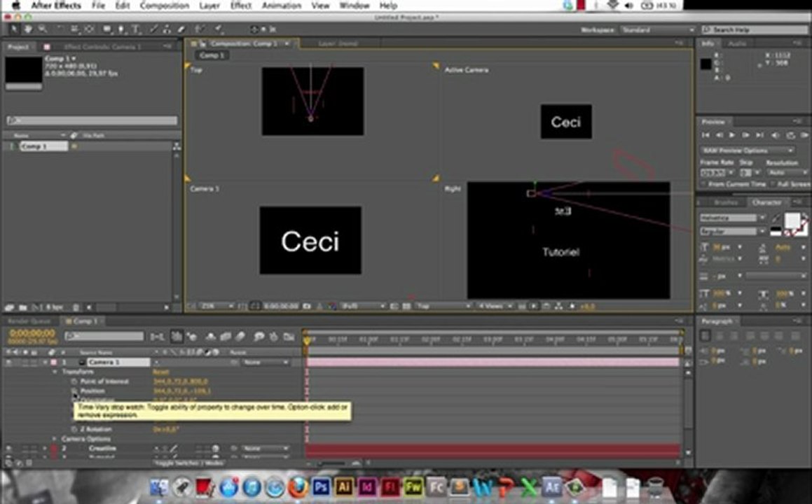The height and width of the screenshot is (504, 812).
Task: Switch to the Effect Controls Camera 1 tab
Action: pos(102,47)
